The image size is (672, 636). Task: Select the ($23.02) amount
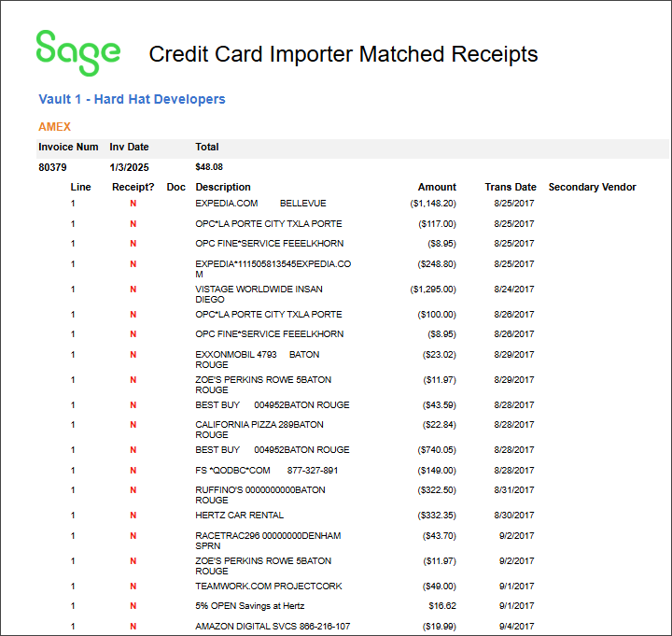click(x=440, y=355)
